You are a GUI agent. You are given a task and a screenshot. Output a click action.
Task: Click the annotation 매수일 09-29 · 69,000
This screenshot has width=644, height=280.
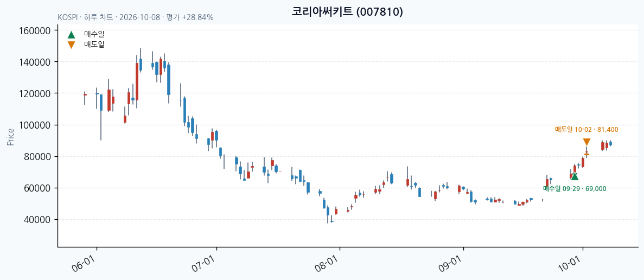pyautogui.click(x=575, y=188)
